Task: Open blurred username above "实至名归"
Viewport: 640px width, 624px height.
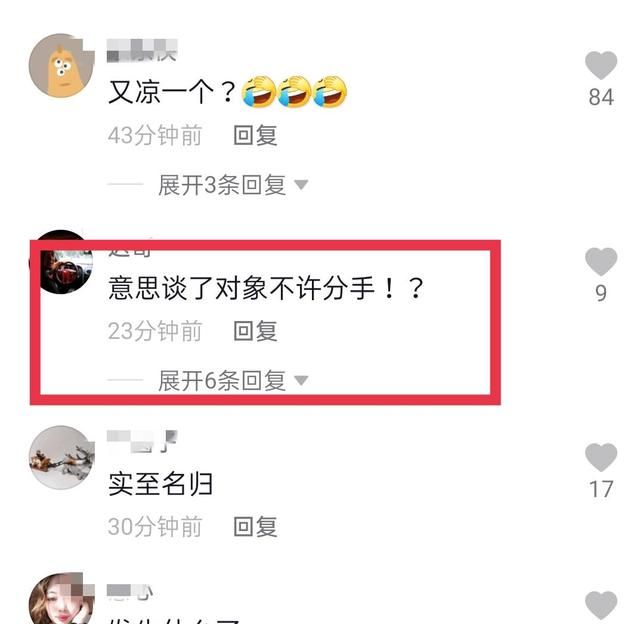Action: (x=142, y=441)
